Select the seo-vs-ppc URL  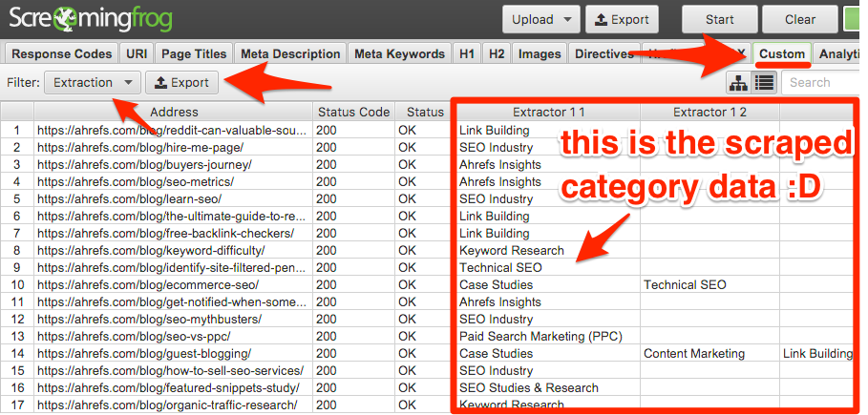coord(134,337)
